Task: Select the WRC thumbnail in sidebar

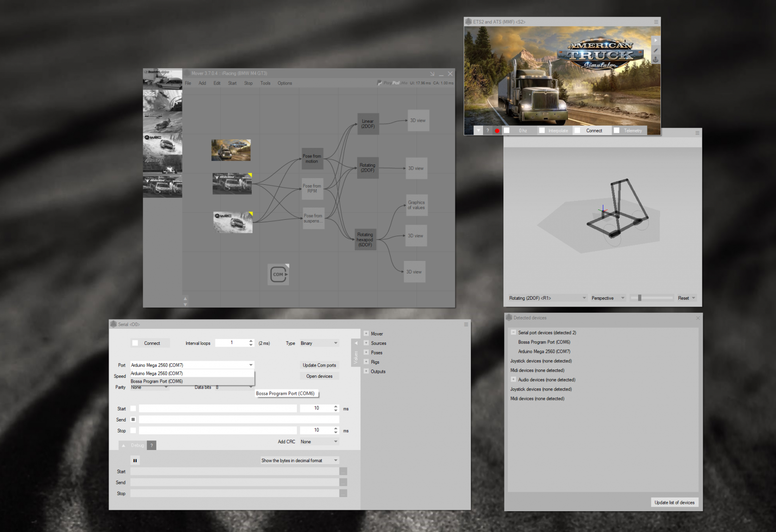Action: (x=162, y=144)
